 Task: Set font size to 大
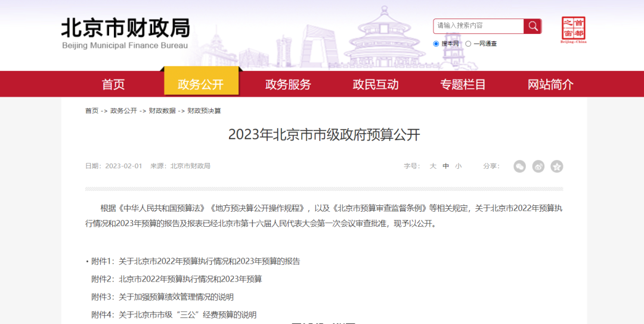click(x=433, y=166)
